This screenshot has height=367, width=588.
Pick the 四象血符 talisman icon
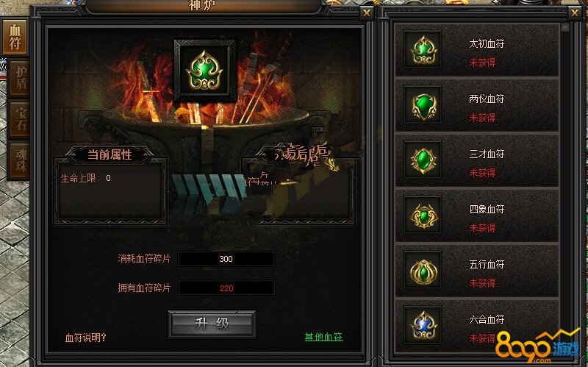pyautogui.click(x=423, y=215)
